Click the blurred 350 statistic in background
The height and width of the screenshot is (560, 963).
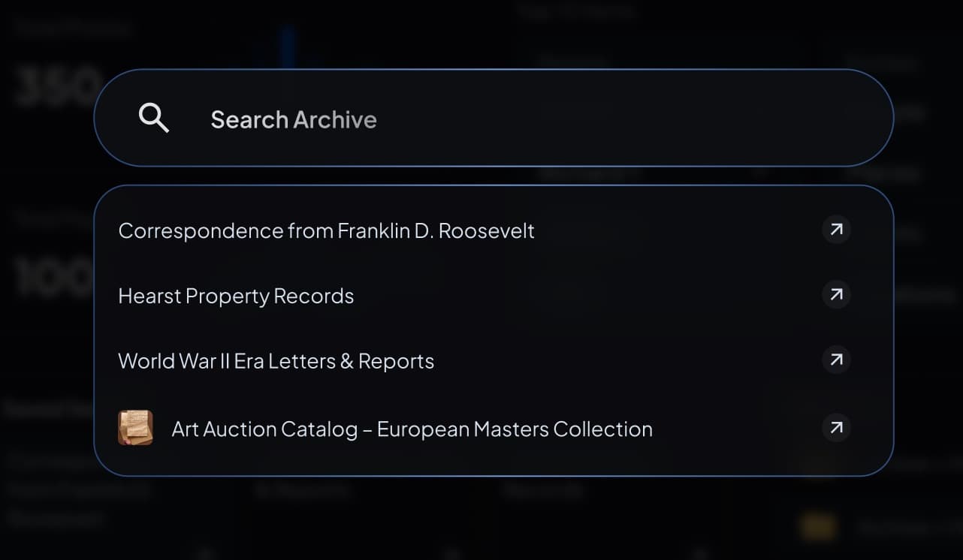[x=57, y=87]
